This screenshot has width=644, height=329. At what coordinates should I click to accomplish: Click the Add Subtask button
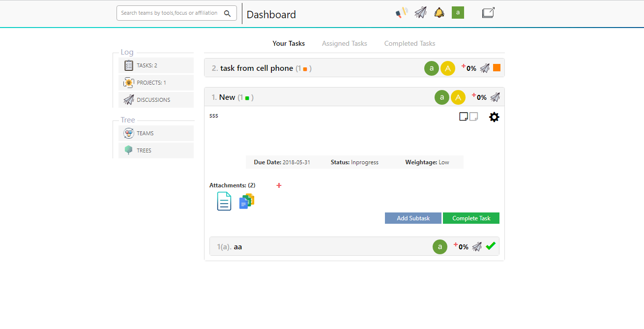[413, 218]
